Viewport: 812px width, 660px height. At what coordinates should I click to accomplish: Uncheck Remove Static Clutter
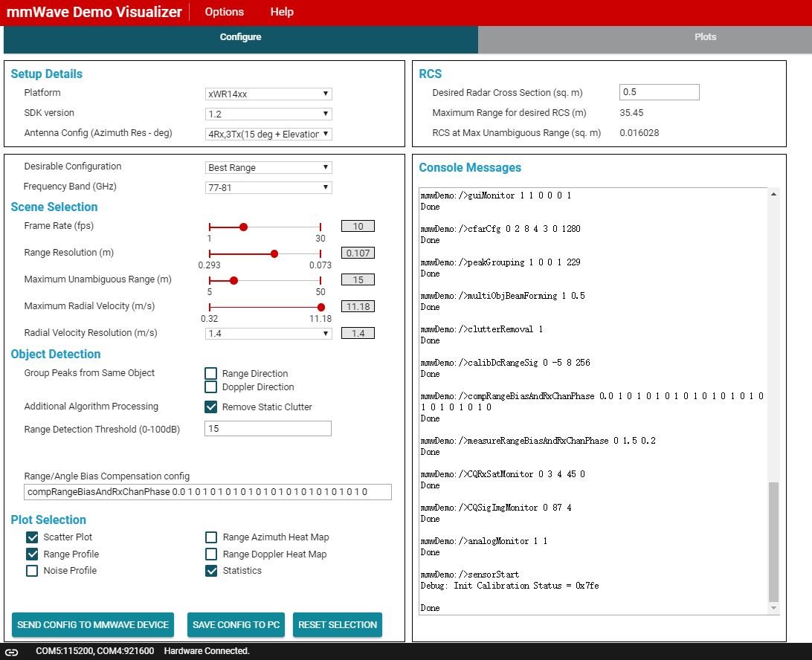click(x=210, y=407)
